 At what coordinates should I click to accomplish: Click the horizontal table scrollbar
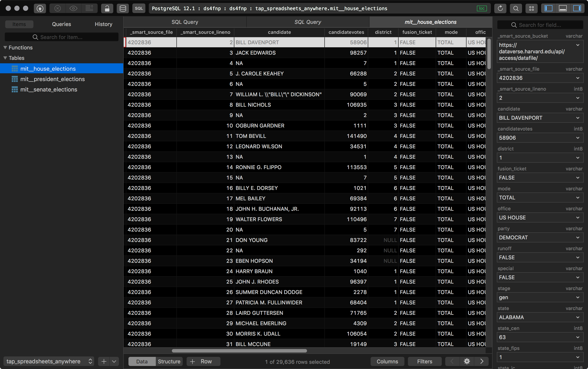pos(239,351)
